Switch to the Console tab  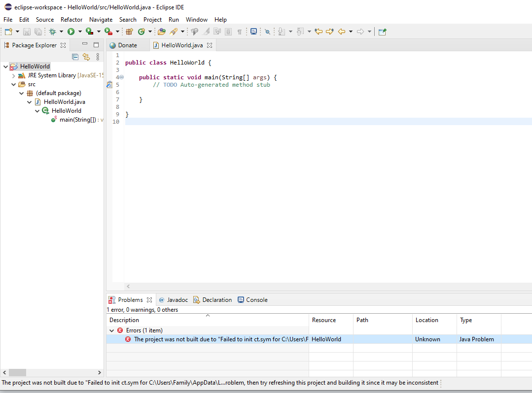point(256,300)
